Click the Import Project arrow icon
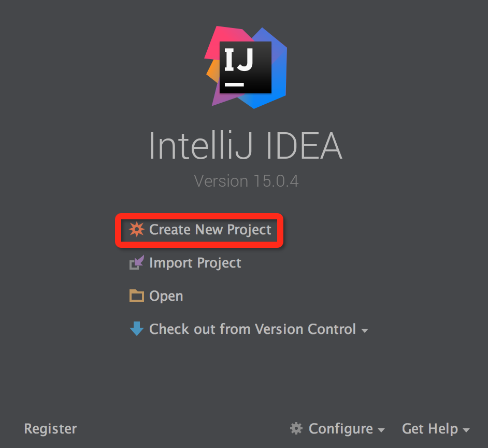488x448 pixels. point(136,263)
